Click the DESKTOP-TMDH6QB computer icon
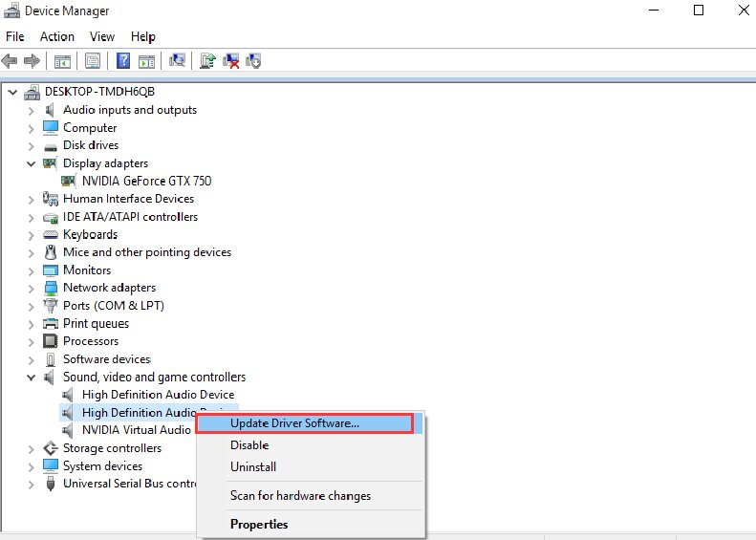The width and height of the screenshot is (756, 540). [x=32, y=92]
